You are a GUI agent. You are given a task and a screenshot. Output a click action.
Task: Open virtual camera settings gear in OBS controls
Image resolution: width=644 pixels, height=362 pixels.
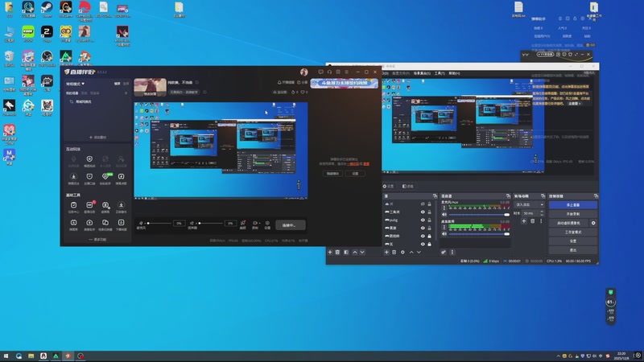coord(593,223)
